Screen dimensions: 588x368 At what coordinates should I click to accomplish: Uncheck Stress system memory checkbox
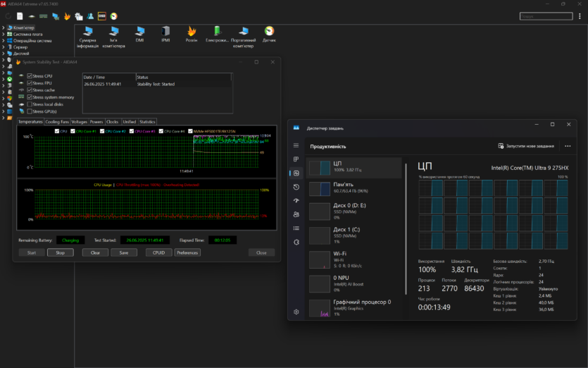coord(30,97)
